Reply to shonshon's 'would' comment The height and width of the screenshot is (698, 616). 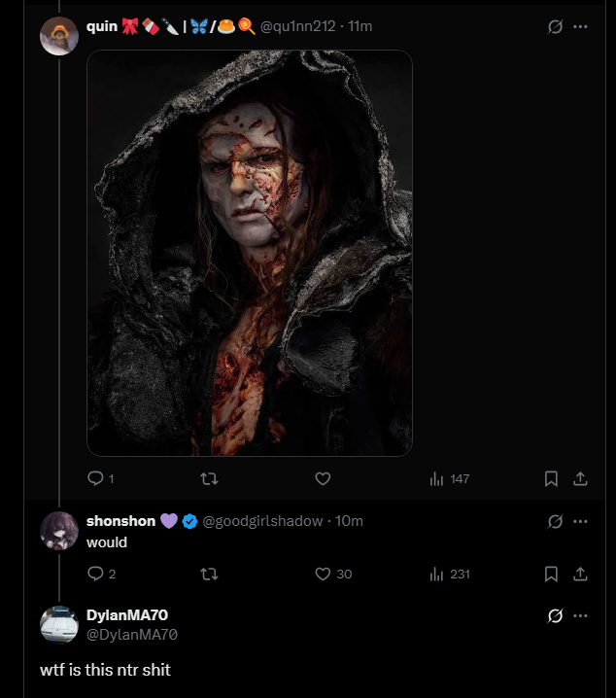tap(96, 574)
